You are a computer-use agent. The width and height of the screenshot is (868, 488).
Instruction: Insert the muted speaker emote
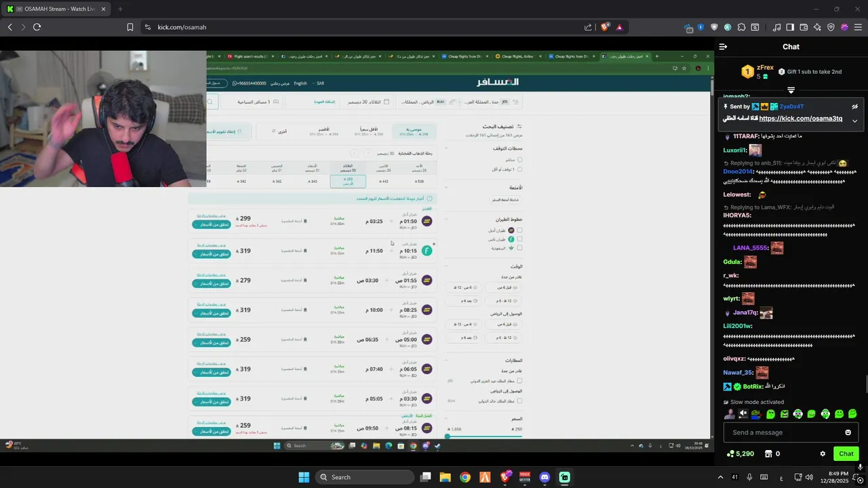(743, 414)
